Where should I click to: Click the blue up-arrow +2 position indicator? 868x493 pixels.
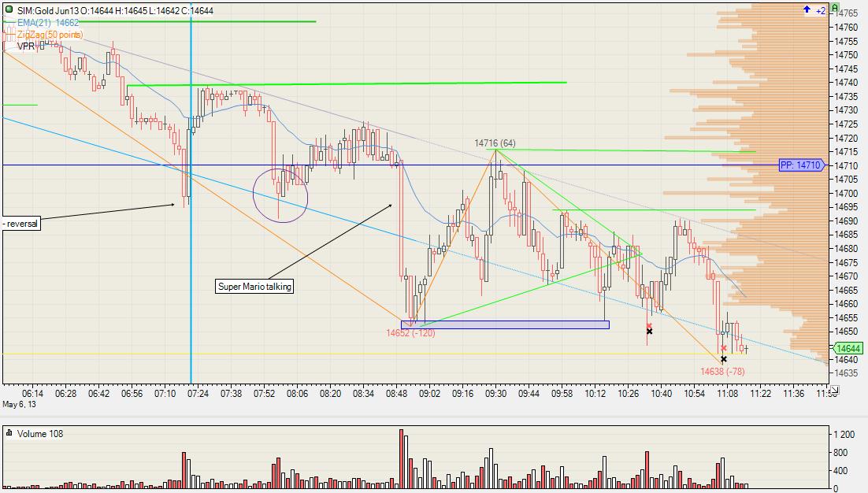click(814, 10)
